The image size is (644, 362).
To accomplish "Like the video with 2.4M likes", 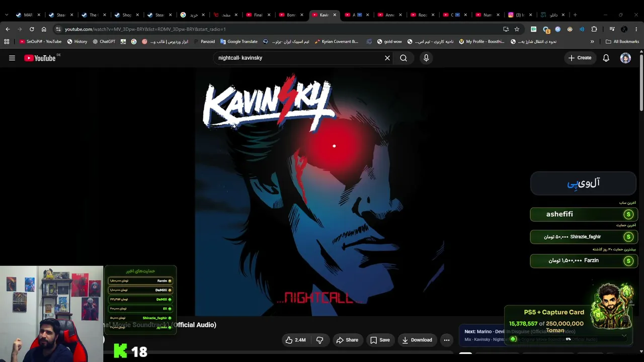I will click(296, 340).
